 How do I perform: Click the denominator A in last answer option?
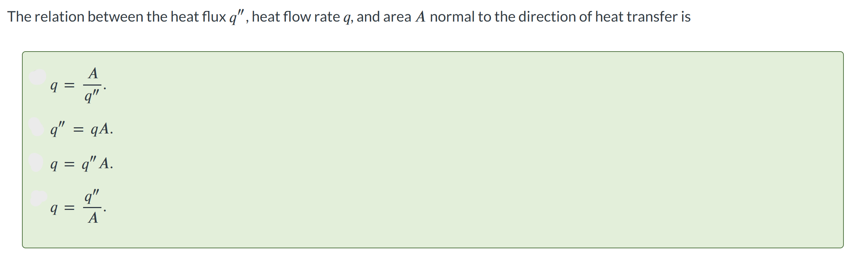[x=93, y=218]
